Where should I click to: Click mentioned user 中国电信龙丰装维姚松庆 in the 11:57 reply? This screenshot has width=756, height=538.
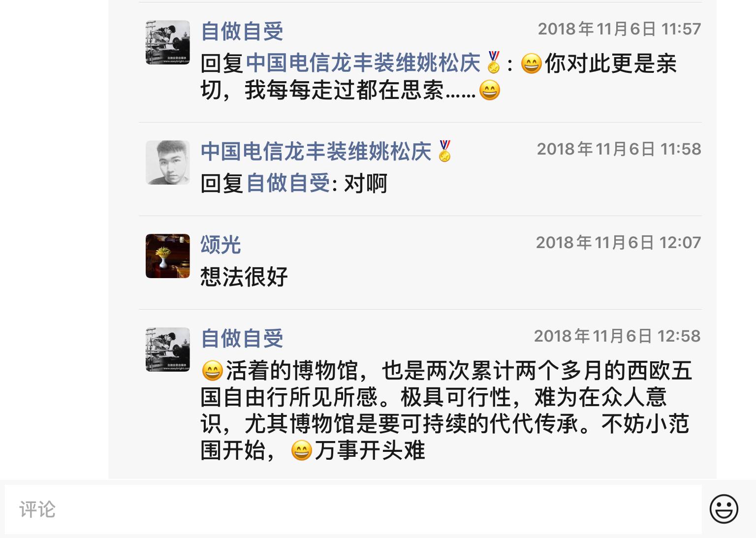363,63
